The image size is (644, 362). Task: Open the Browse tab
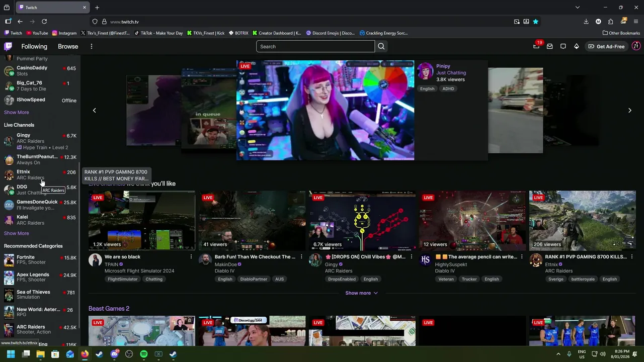coord(68,46)
